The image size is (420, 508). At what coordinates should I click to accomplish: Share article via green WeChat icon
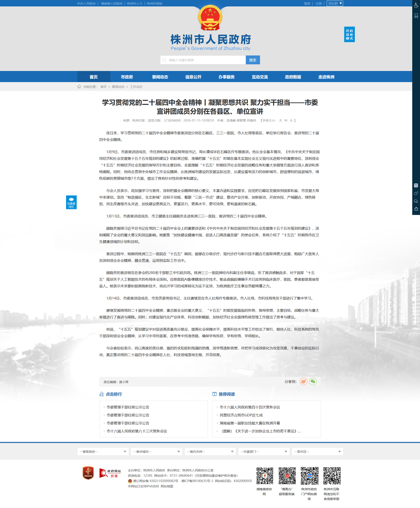[313, 382]
